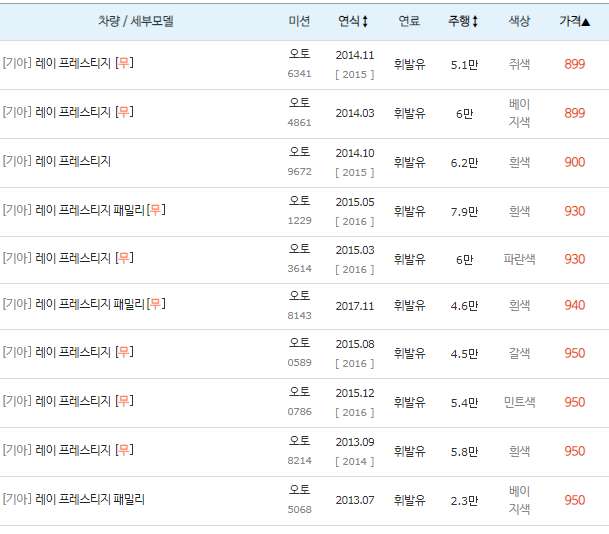Click the 연료 column header
The image size is (609, 534).
(409, 21)
